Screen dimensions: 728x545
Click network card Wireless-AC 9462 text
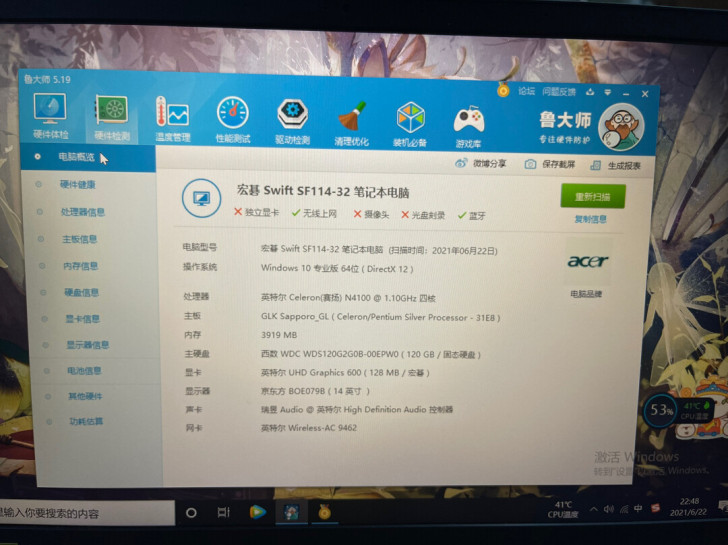coord(308,428)
